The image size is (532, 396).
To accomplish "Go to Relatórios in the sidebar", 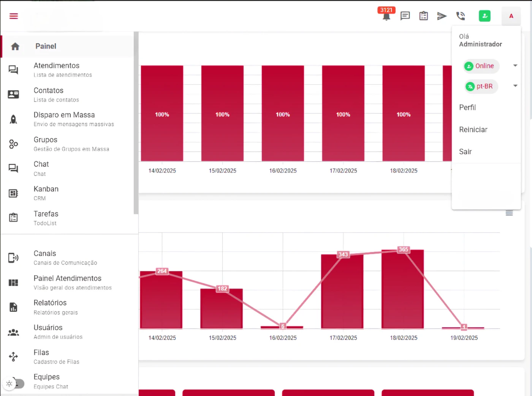I will [50, 307].
